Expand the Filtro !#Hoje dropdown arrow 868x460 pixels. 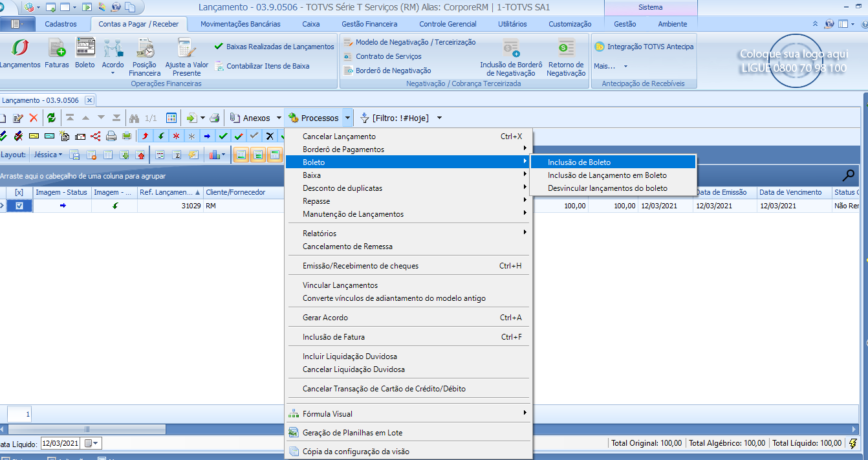pos(439,118)
